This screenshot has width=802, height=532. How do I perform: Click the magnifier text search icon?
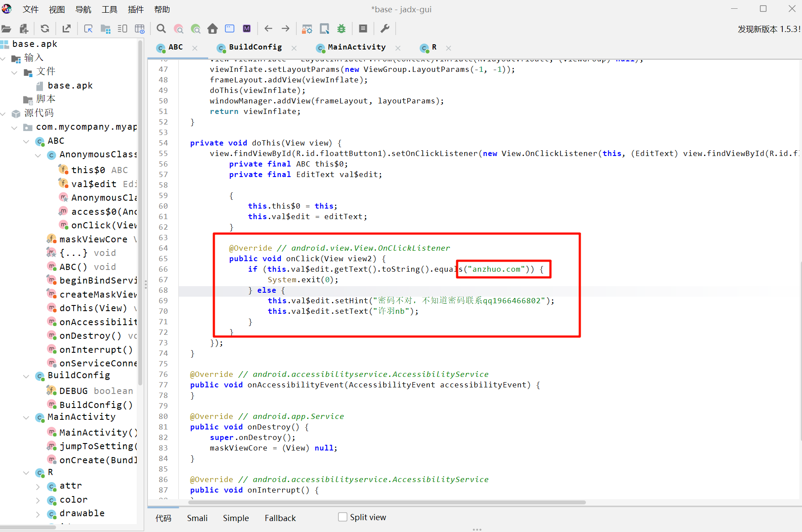tap(161, 29)
